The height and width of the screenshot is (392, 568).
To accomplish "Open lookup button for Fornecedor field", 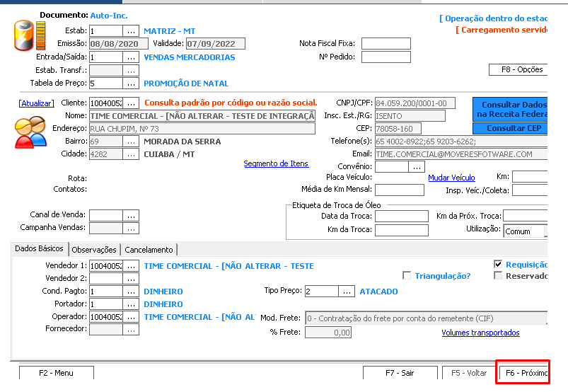I will click(131, 330).
